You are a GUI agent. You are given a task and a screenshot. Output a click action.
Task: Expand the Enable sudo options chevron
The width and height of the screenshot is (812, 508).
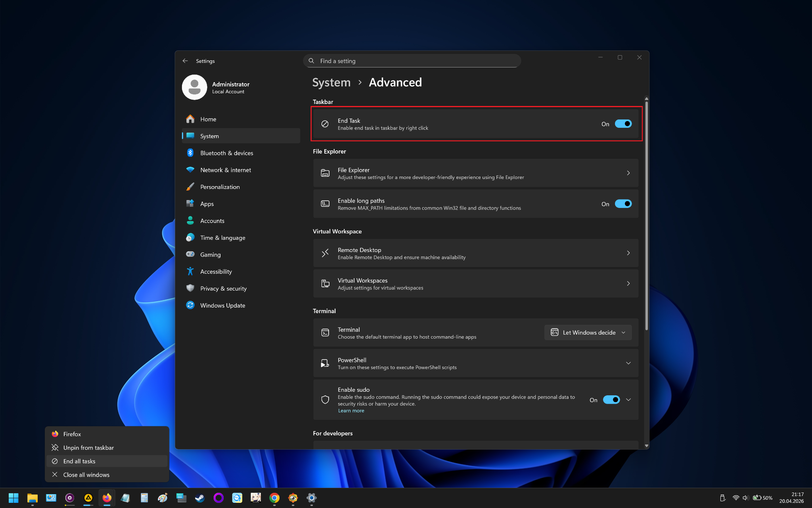point(628,400)
